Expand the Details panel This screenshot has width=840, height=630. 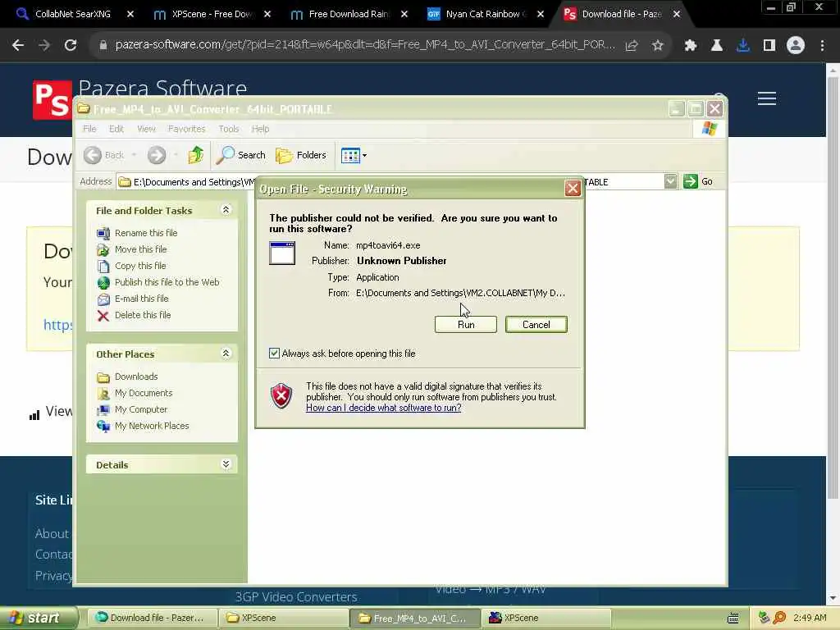(226, 464)
